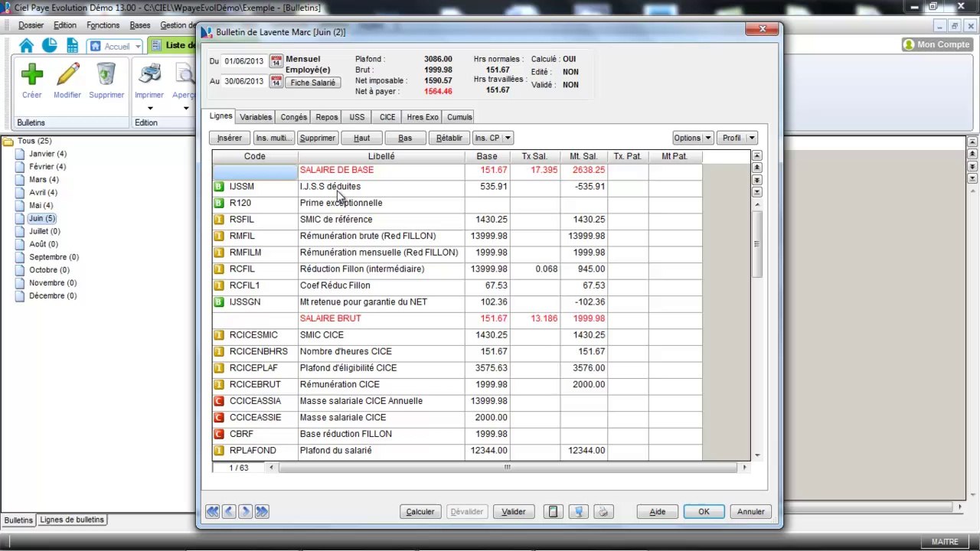Click Mon Compte user icon button
Image resolution: width=980 pixels, height=551 pixels.
pos(937,44)
